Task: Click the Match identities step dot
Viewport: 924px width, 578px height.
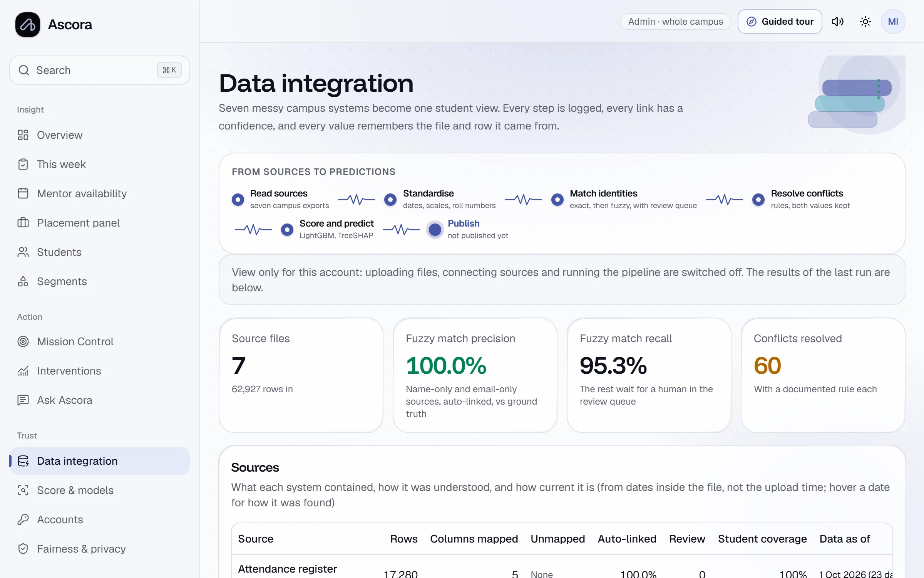Action: [x=557, y=199]
